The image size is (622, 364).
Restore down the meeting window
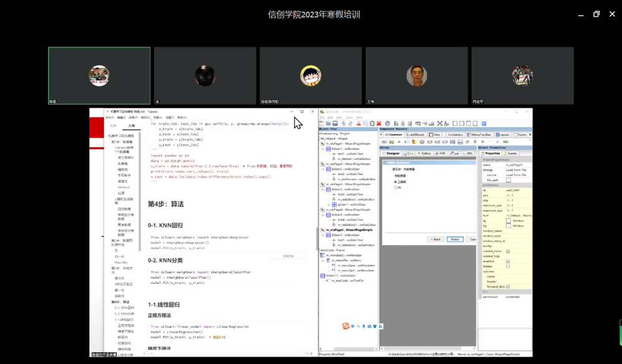[596, 14]
